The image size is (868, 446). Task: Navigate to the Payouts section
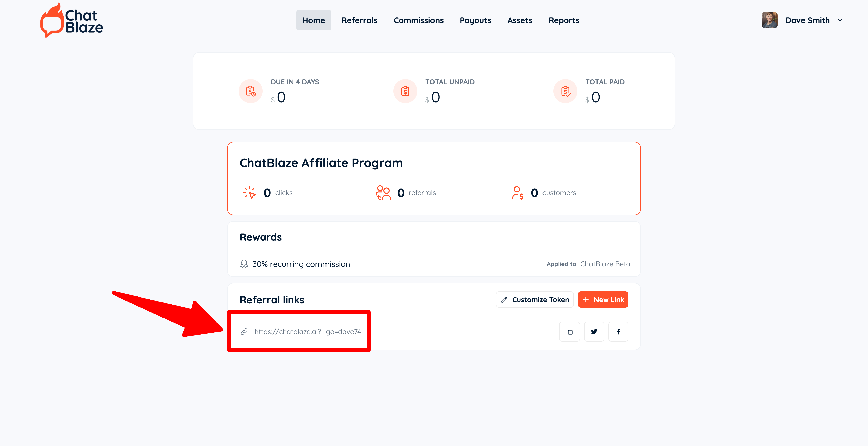click(x=475, y=20)
